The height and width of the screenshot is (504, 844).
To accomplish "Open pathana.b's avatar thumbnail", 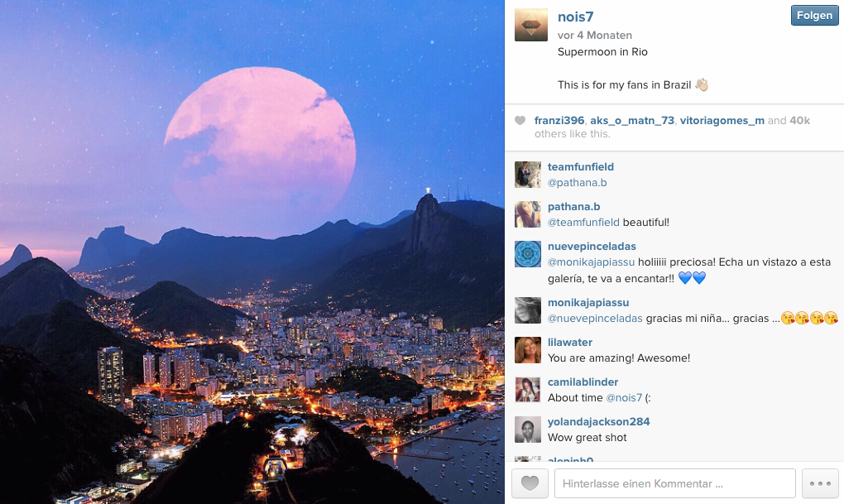I will 528,214.
